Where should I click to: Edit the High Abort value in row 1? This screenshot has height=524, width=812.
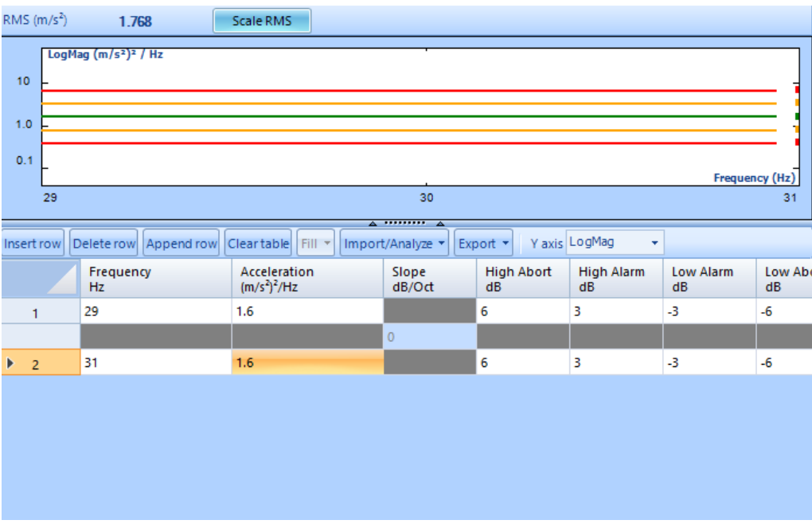pos(522,312)
